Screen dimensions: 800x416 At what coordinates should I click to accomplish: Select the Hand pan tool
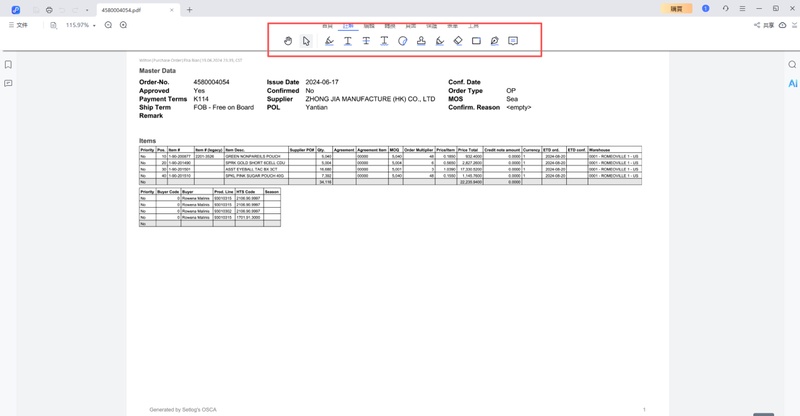coord(288,41)
